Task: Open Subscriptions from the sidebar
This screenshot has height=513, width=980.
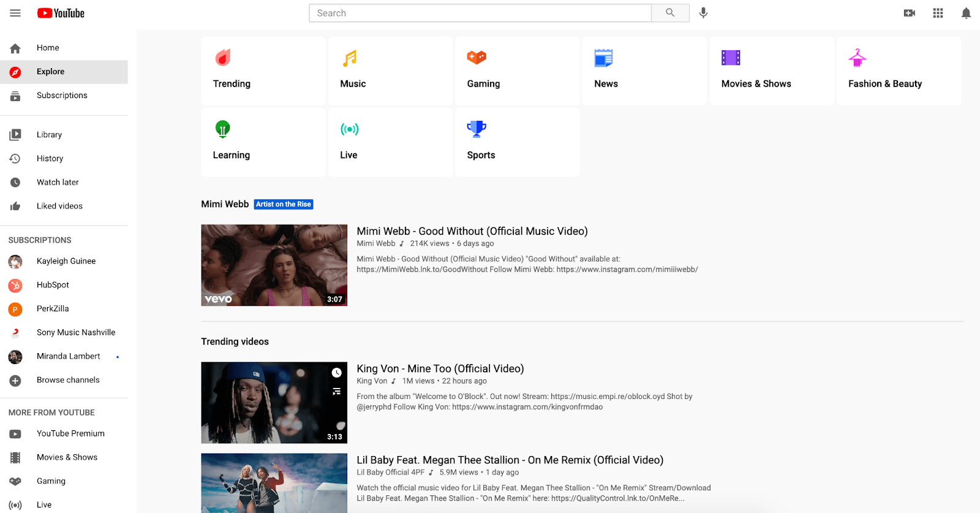Action: click(64, 96)
